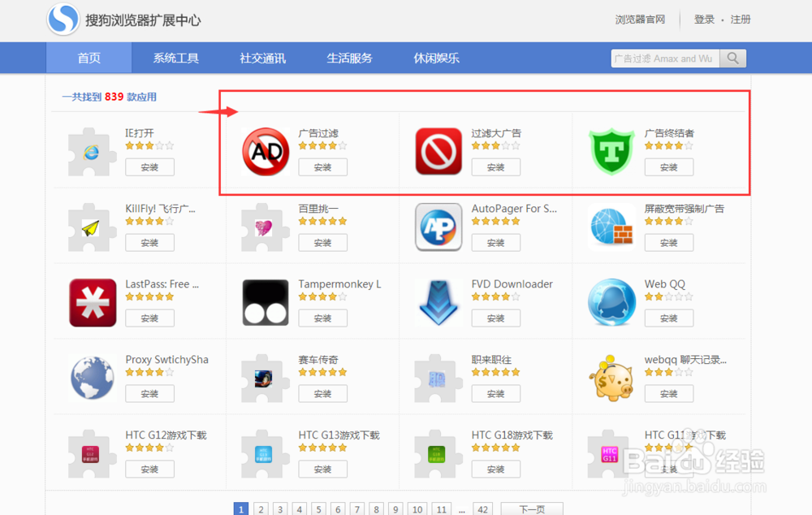The height and width of the screenshot is (515, 812).
Task: Install the 百里挑一 extension
Action: (322, 243)
